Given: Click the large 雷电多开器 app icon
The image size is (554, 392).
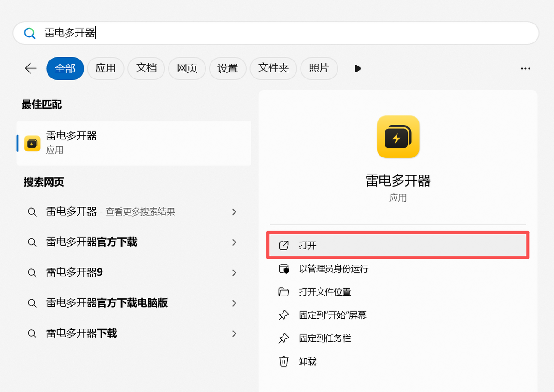Looking at the screenshot, I should click(x=398, y=137).
